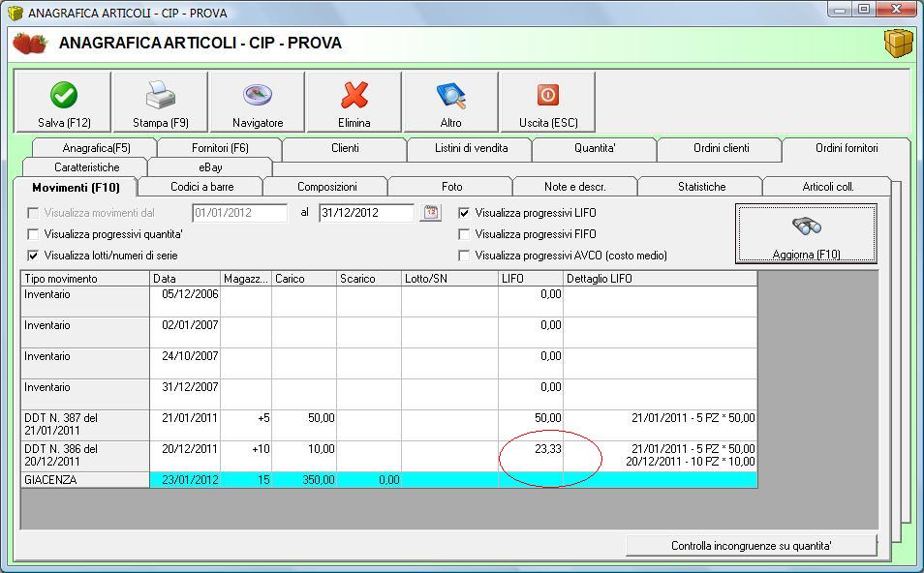Open the Altro magnifier button

click(450, 102)
